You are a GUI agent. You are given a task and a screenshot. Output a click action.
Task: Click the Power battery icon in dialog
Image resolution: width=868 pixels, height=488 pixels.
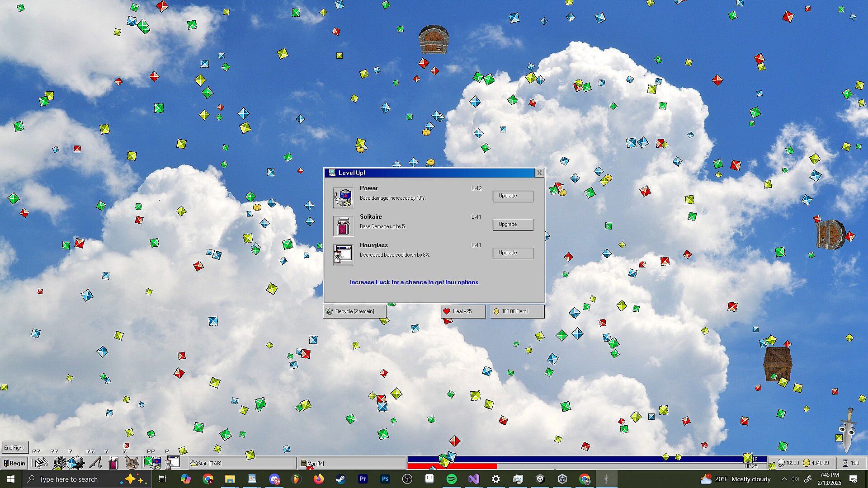tap(343, 197)
